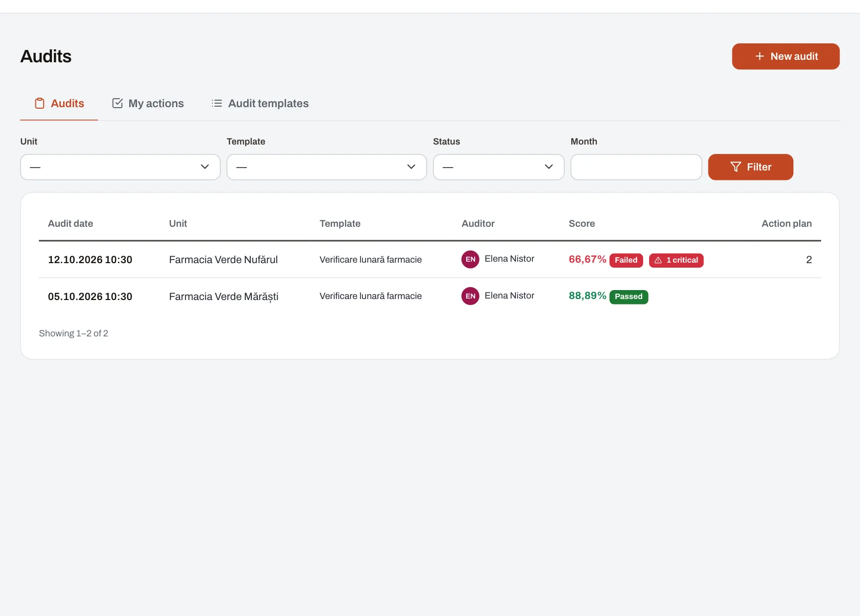
Task: Create a New audit
Action: [x=786, y=56]
